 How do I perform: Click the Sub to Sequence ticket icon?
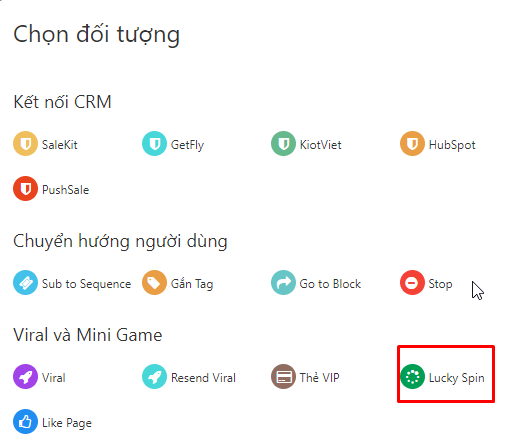[25, 282]
